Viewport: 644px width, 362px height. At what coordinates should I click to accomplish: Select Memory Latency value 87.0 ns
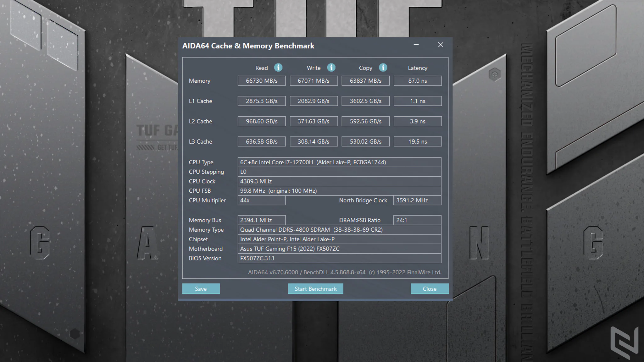pyautogui.click(x=418, y=81)
